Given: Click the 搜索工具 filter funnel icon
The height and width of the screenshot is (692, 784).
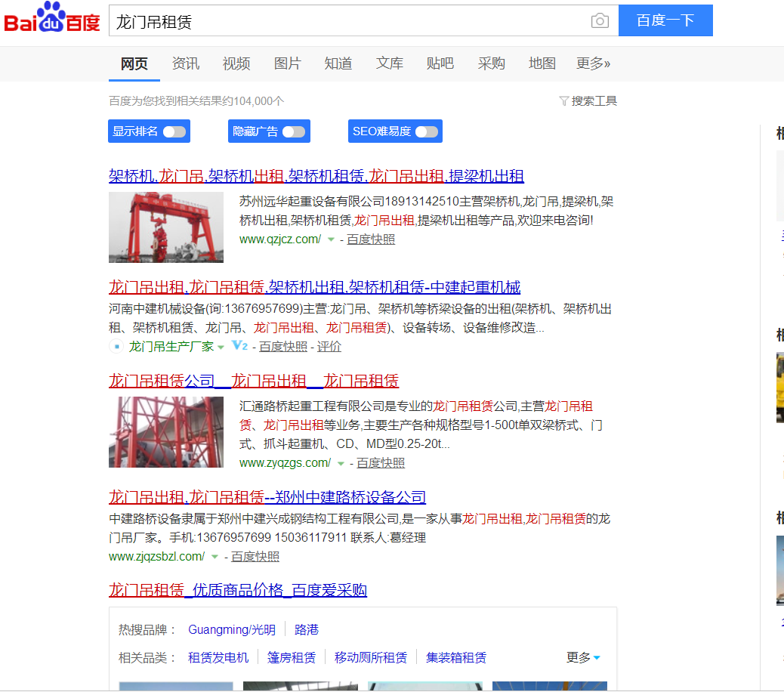Looking at the screenshot, I should coord(563,101).
